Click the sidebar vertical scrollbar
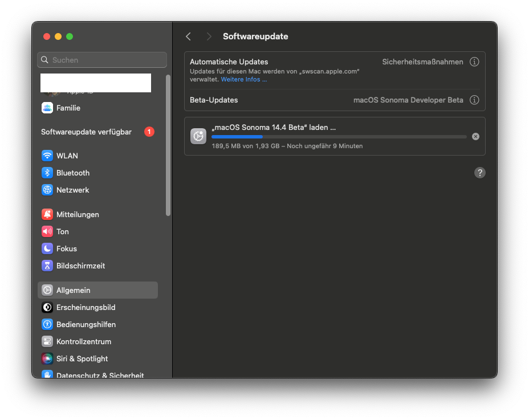Image resolution: width=529 pixels, height=420 pixels. coord(168,145)
